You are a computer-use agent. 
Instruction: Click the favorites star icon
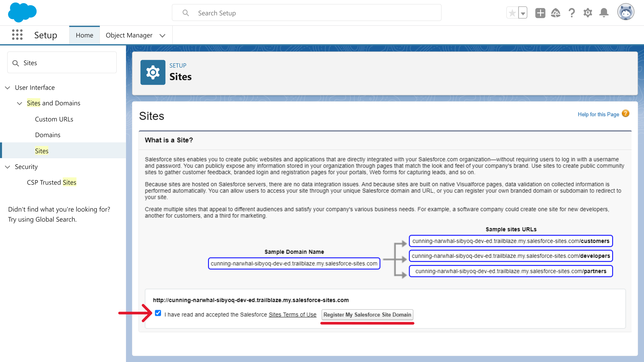[x=512, y=13]
